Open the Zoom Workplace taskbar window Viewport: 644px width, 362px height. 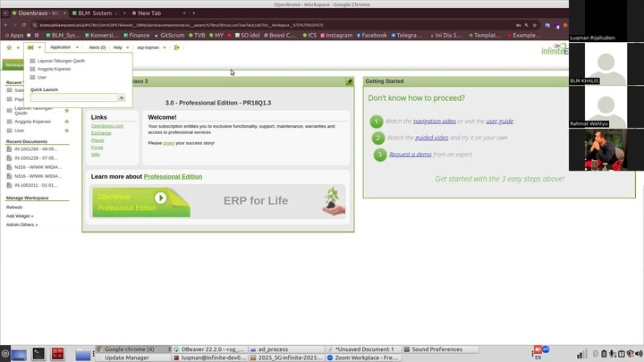363,358
